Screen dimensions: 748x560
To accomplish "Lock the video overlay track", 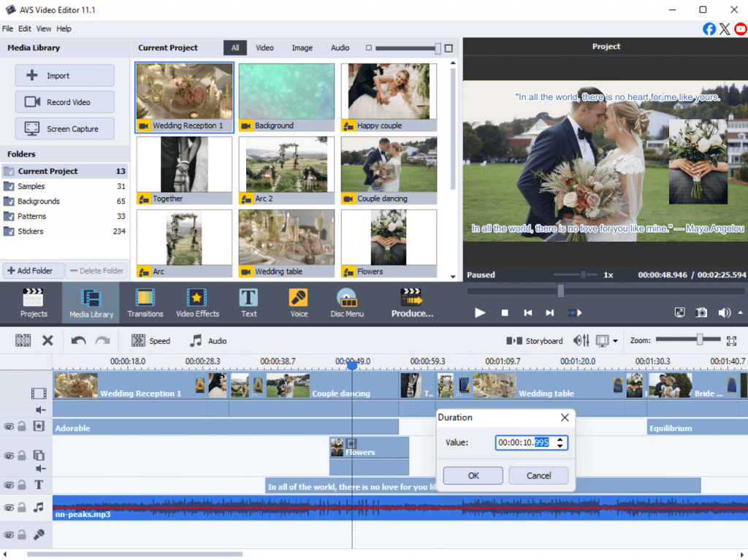I will [22, 456].
